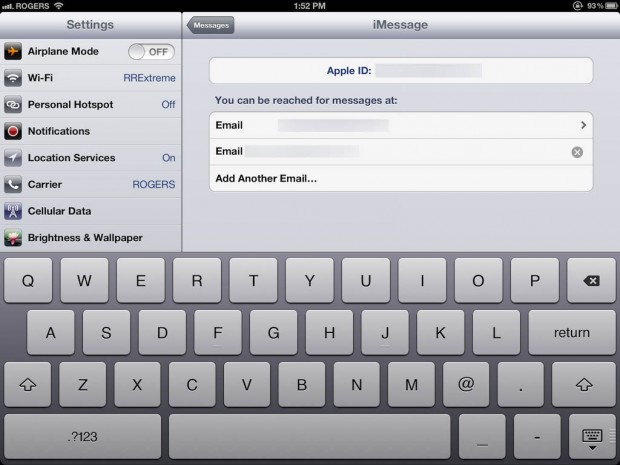
Task: Tap the B key
Action: click(302, 384)
